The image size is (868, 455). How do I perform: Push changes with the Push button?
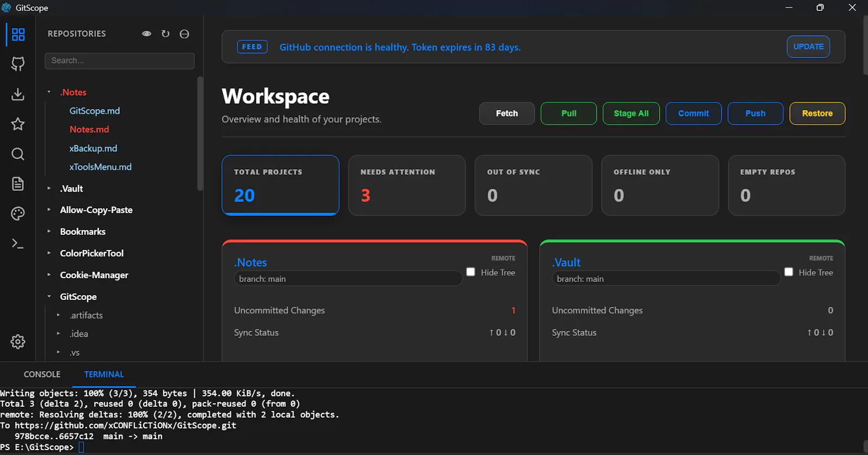(755, 113)
